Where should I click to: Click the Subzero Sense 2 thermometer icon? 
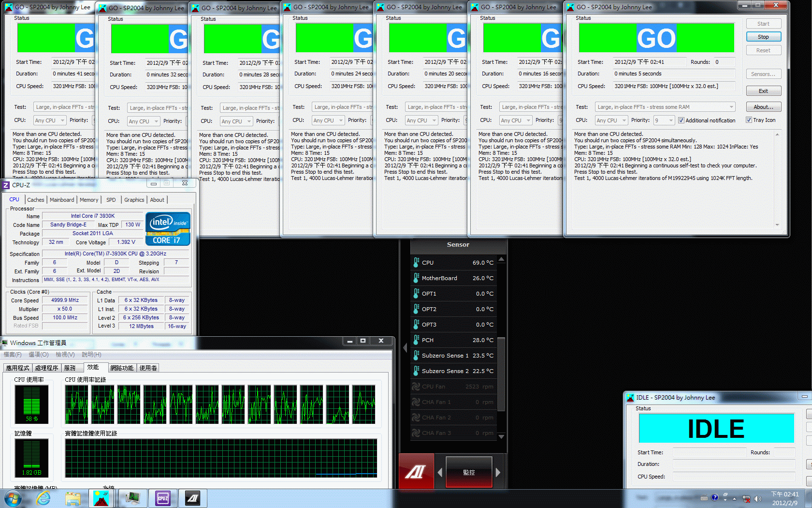[416, 371]
